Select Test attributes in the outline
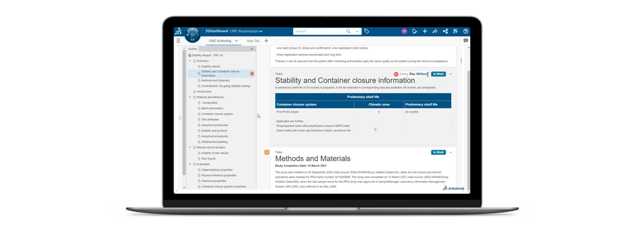The width and height of the screenshot is (644, 235). (x=210, y=120)
